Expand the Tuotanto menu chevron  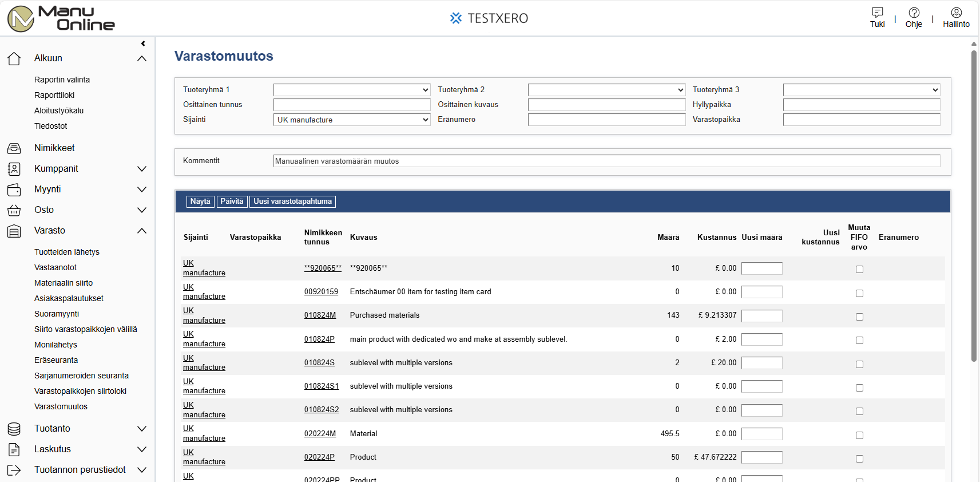pyautogui.click(x=142, y=429)
